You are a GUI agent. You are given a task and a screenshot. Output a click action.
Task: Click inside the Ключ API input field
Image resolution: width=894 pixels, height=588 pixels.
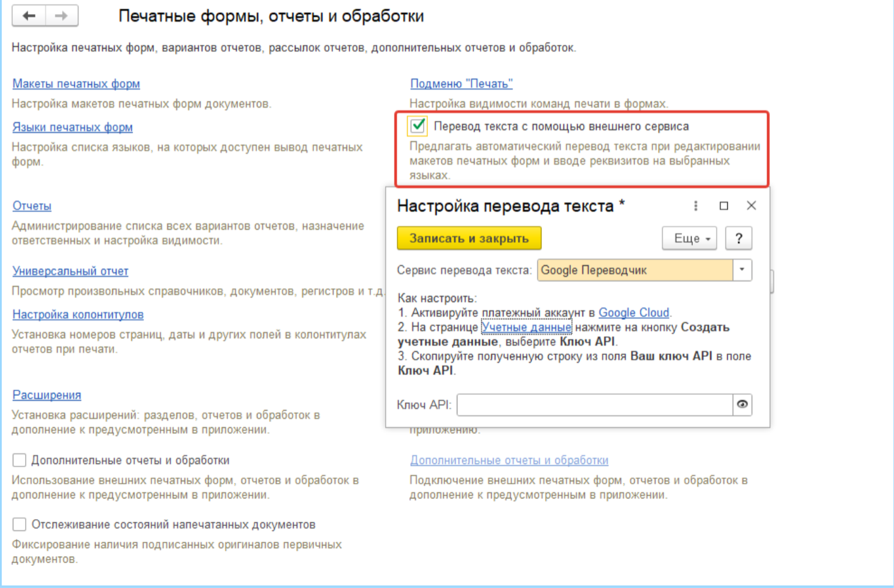[x=594, y=405]
